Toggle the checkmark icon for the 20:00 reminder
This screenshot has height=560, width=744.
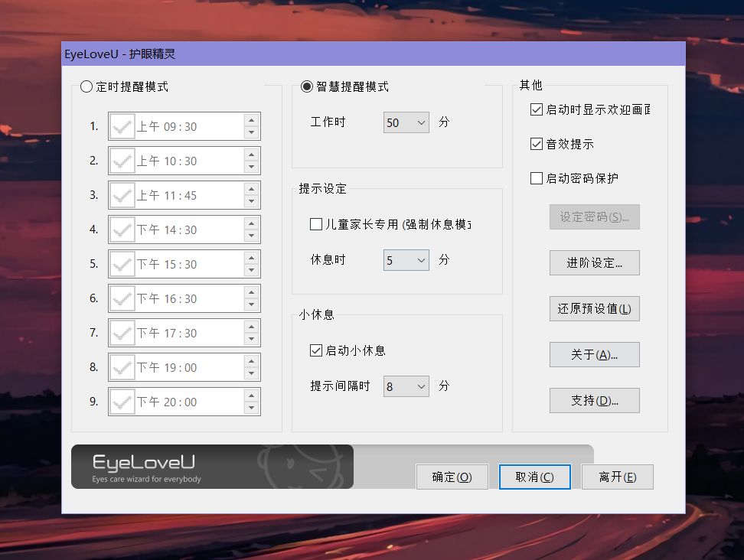(122, 402)
